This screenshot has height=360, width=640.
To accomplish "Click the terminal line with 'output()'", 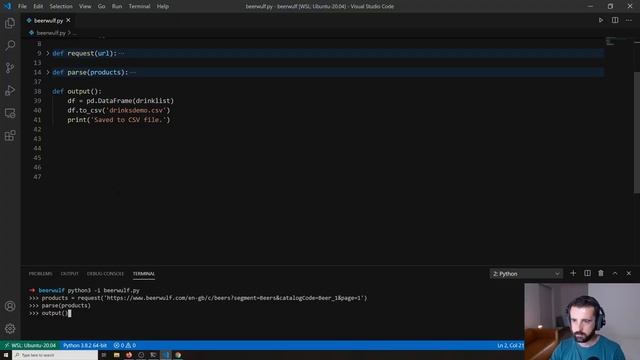I will 50,313.
